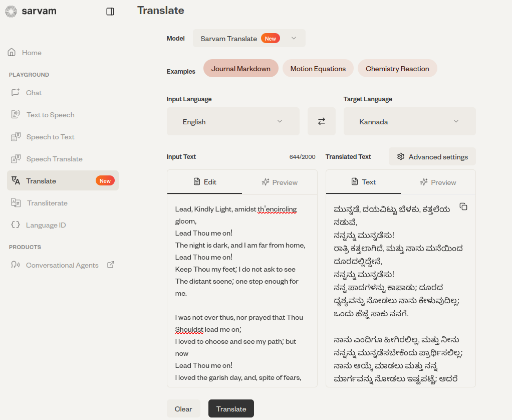Open Conversational Agents product link
The height and width of the screenshot is (420, 512).
click(63, 265)
